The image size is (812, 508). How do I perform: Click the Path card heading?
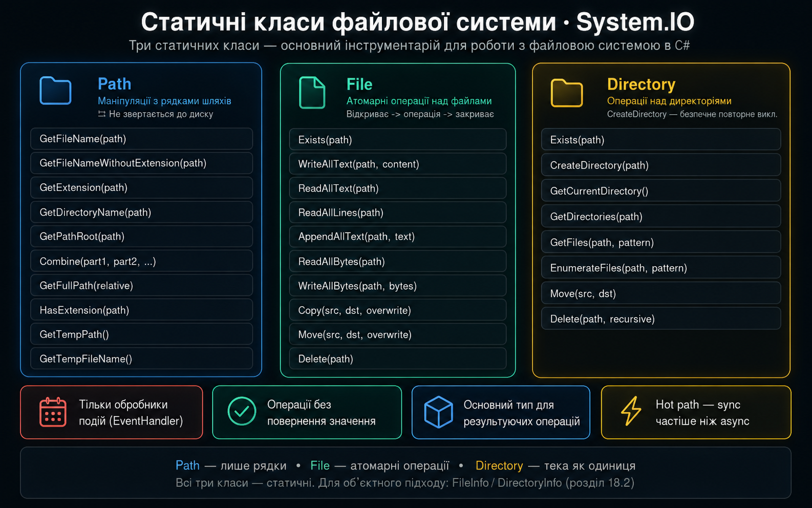point(114,83)
